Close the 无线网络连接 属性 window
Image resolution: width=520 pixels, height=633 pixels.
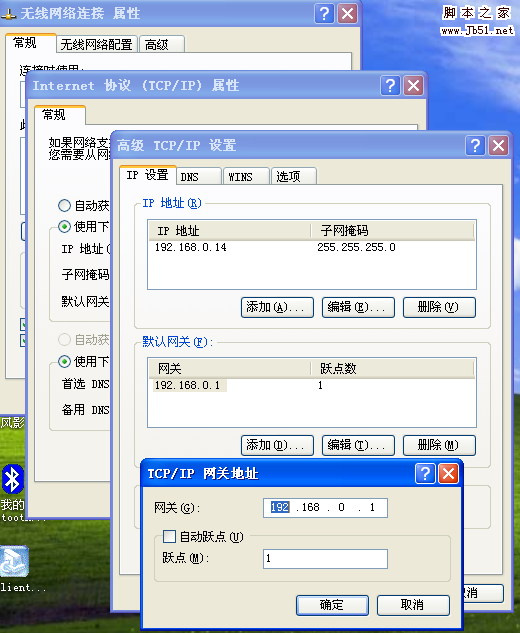[348, 14]
